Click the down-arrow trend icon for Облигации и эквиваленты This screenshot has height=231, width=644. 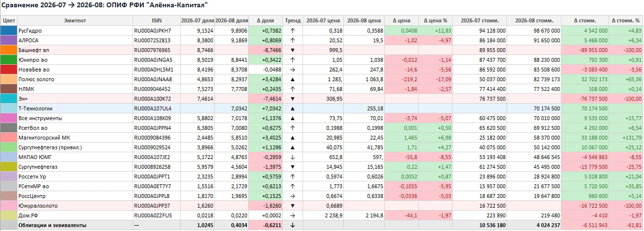(x=292, y=225)
